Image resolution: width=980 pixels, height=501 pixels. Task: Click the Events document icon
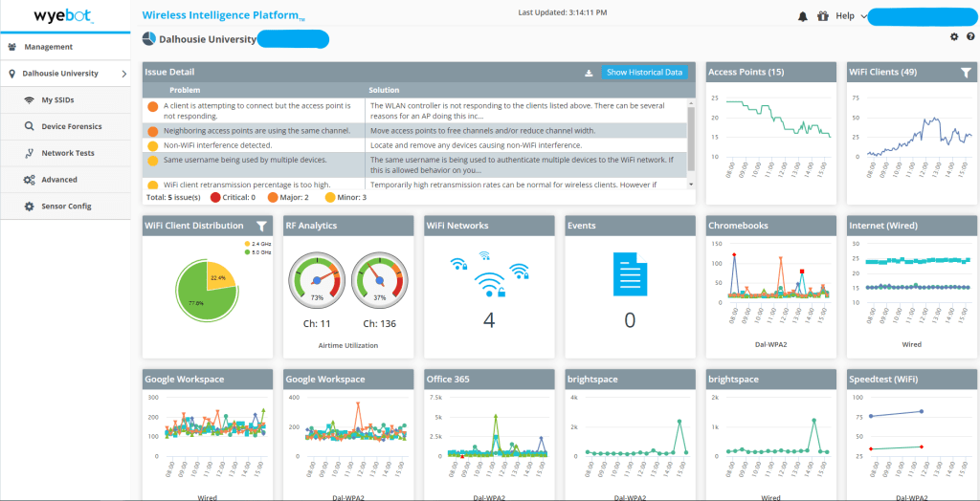pyautogui.click(x=629, y=272)
